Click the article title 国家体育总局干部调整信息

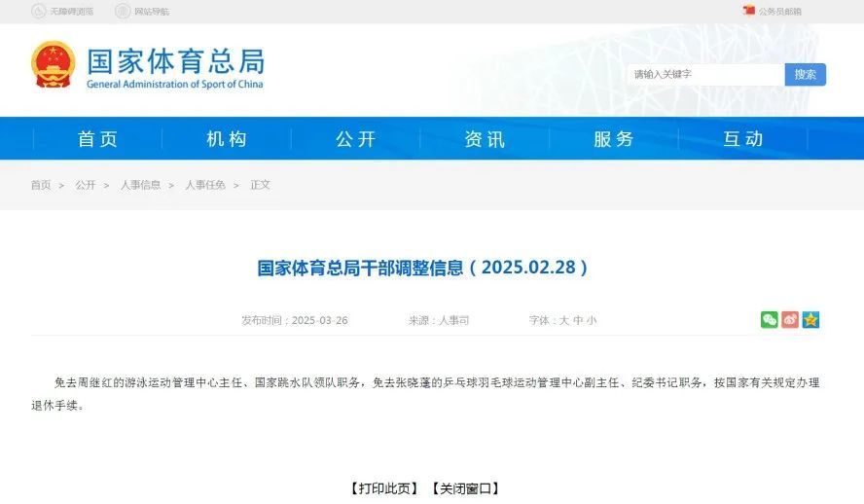[x=422, y=268]
